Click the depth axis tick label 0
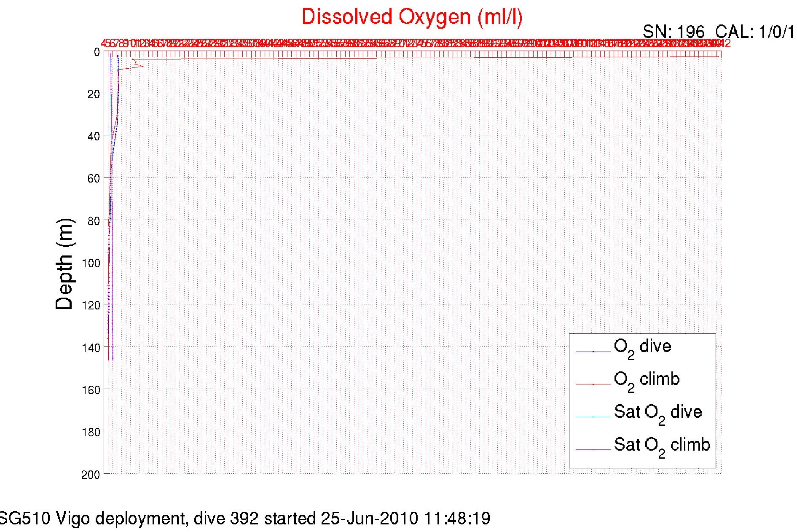The height and width of the screenshot is (532, 797). tap(97, 52)
